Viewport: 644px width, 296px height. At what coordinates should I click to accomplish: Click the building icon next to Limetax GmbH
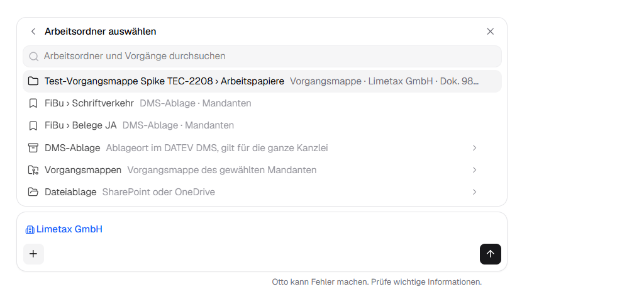click(x=30, y=230)
